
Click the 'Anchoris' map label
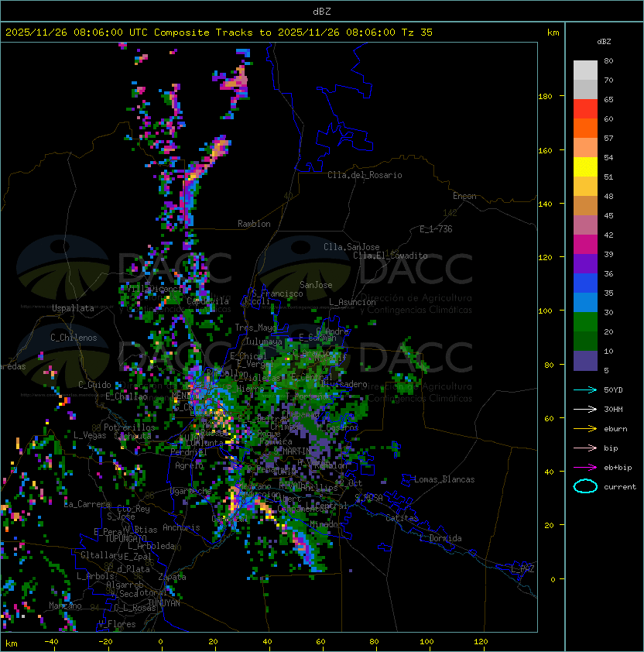181,527
